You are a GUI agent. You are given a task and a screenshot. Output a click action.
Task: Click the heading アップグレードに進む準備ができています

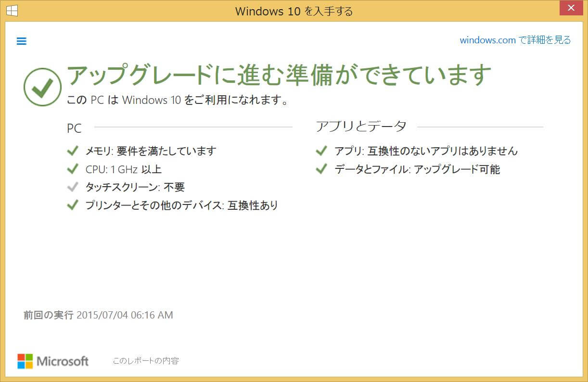(x=279, y=75)
